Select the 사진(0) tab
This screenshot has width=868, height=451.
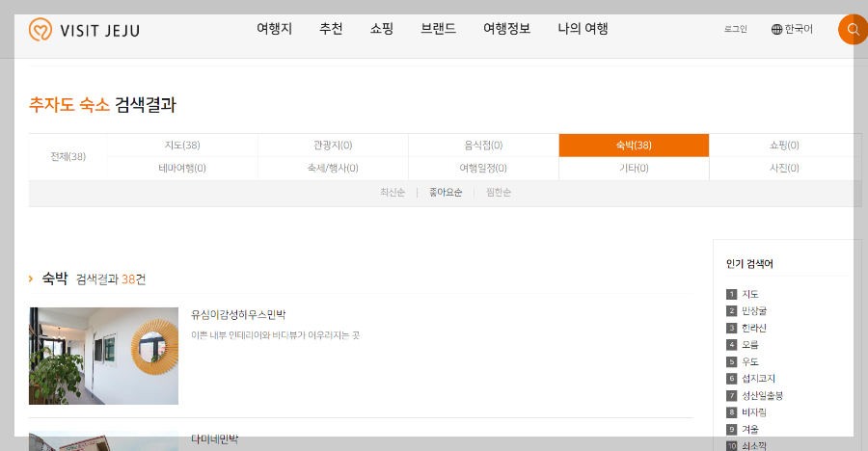tap(784, 169)
